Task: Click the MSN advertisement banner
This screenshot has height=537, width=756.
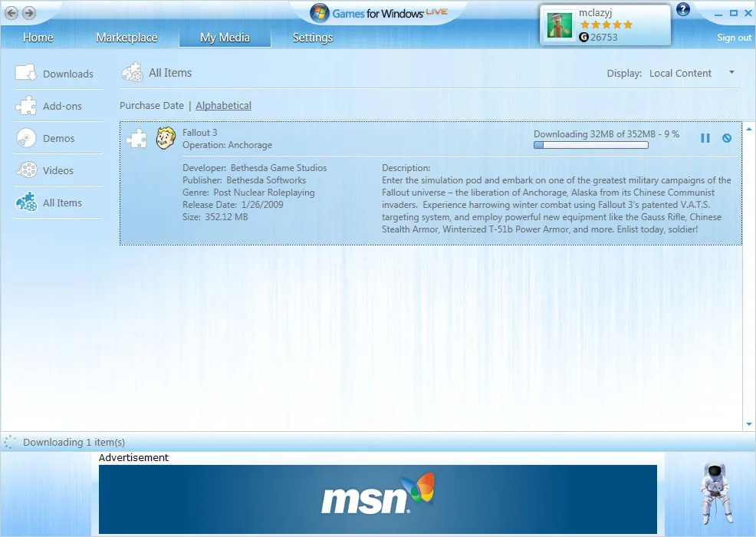Action: pos(377,499)
